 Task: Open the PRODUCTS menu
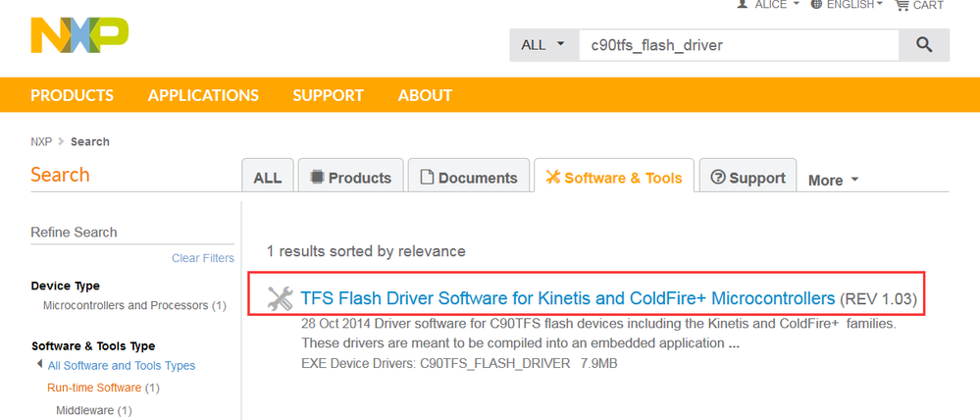(72, 95)
